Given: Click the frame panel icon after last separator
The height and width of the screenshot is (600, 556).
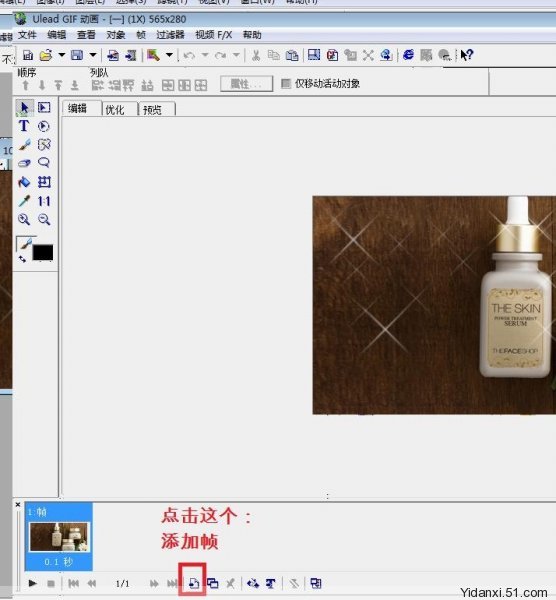Looking at the screenshot, I should (316, 584).
